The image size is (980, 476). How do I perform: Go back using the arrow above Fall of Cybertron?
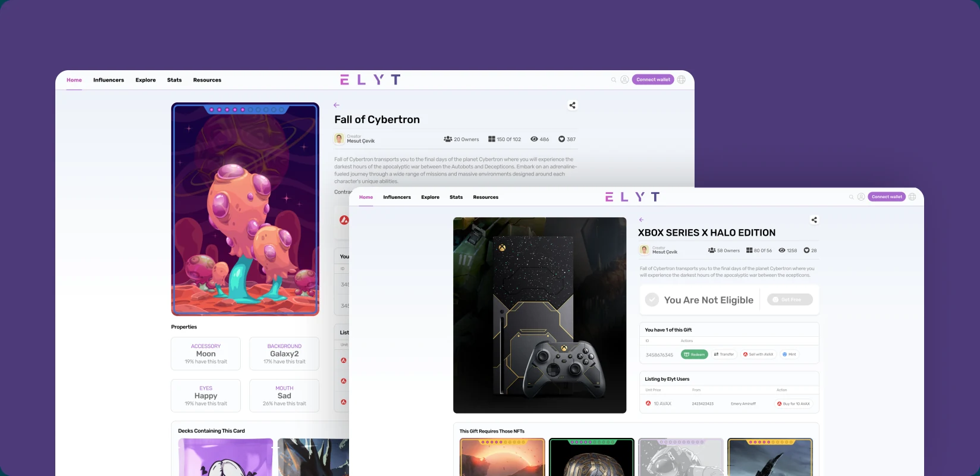coord(337,105)
